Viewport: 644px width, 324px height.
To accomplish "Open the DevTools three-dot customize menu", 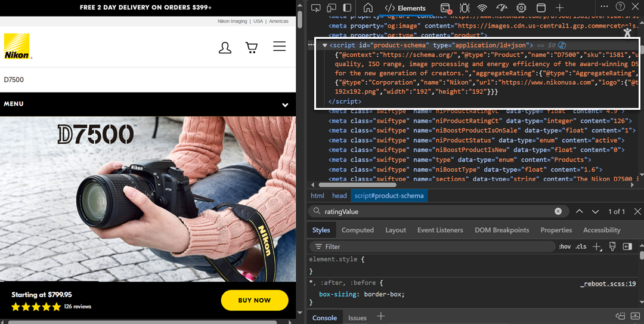I will point(604,6).
